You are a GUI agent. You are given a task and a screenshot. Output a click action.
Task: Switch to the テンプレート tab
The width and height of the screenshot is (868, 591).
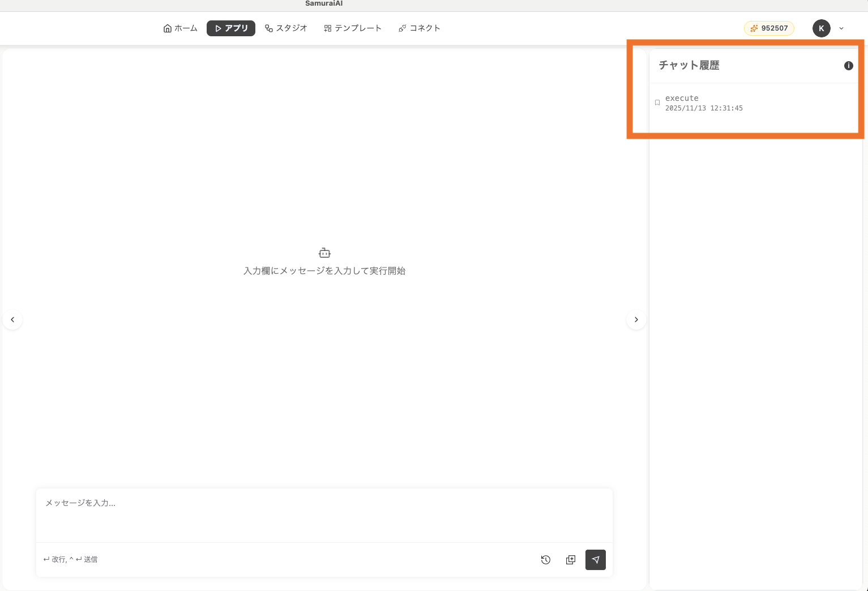[352, 27]
